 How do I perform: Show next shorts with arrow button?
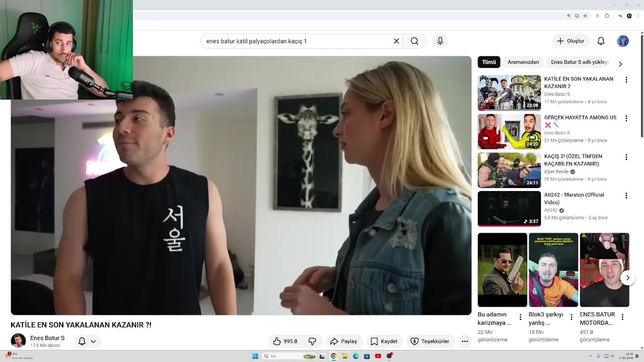tap(627, 278)
